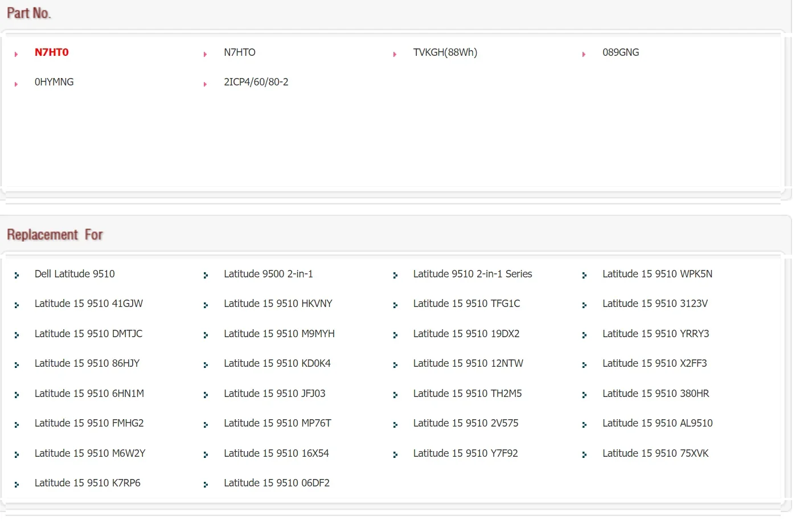Screen dimensions: 812x524
Task: Choose Latitude 15 9510 2V575
Action: (466, 423)
